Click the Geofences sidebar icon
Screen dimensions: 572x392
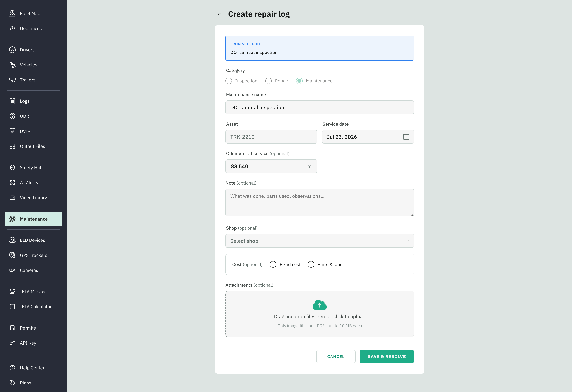pos(12,28)
